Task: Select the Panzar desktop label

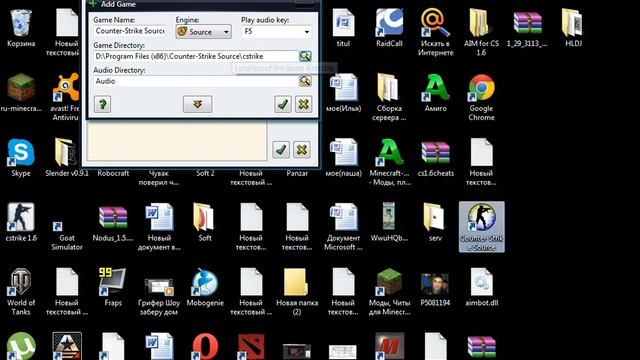Action: [x=297, y=173]
